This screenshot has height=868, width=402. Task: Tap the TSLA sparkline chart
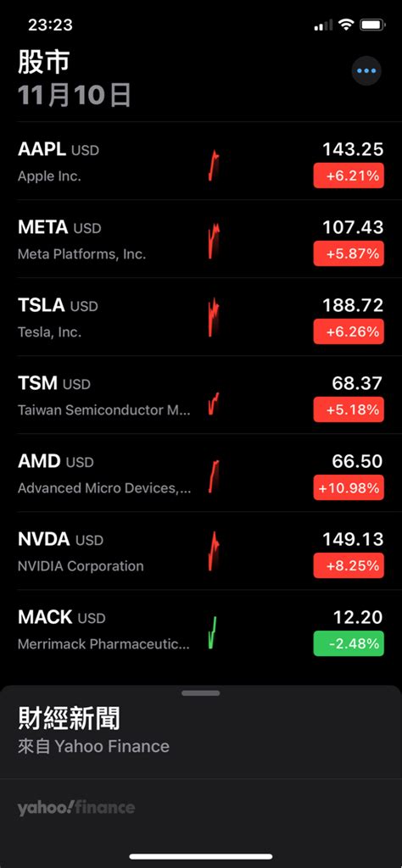click(x=214, y=317)
